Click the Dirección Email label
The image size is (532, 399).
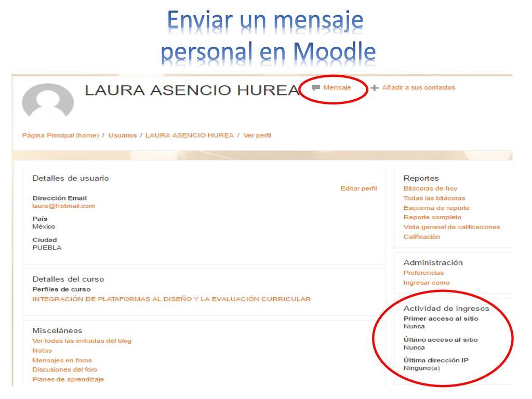[x=60, y=198]
